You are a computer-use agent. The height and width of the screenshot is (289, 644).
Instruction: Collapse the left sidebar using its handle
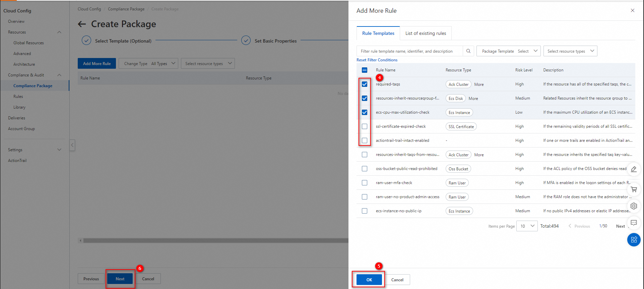click(72, 145)
